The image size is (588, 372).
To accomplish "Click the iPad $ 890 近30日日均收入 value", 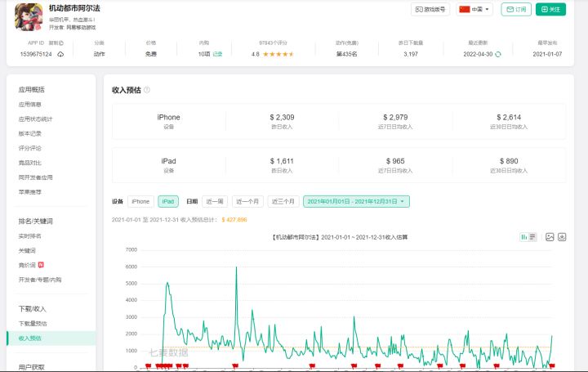I will click(509, 161).
